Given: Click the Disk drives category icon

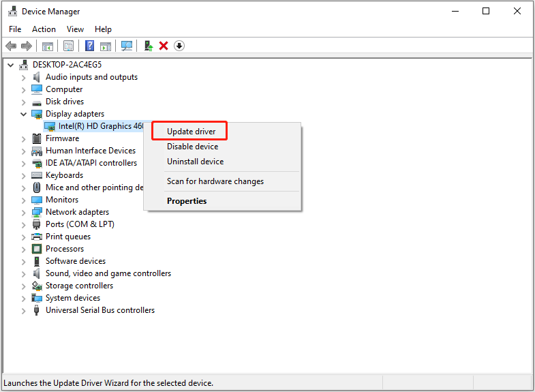Looking at the screenshot, I should coord(37,102).
